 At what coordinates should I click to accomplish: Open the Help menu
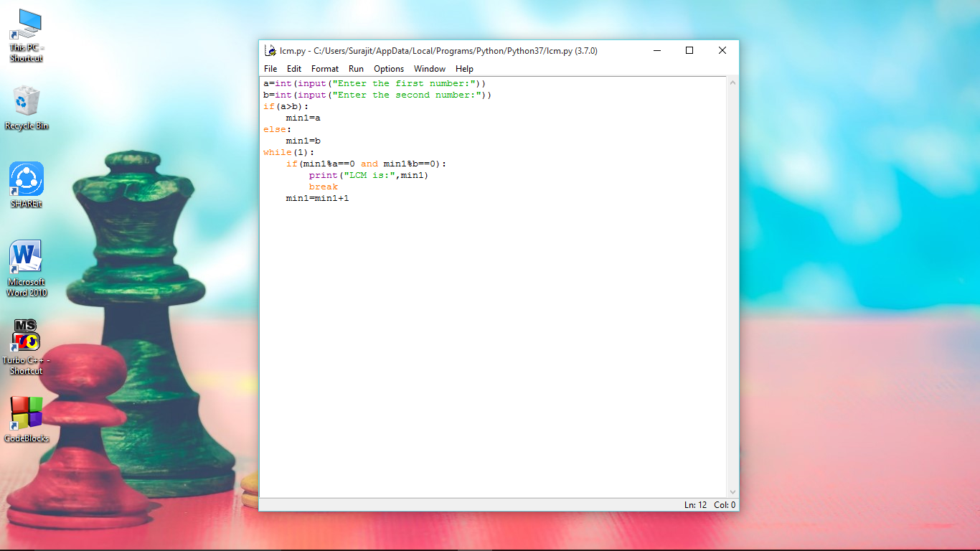point(464,69)
